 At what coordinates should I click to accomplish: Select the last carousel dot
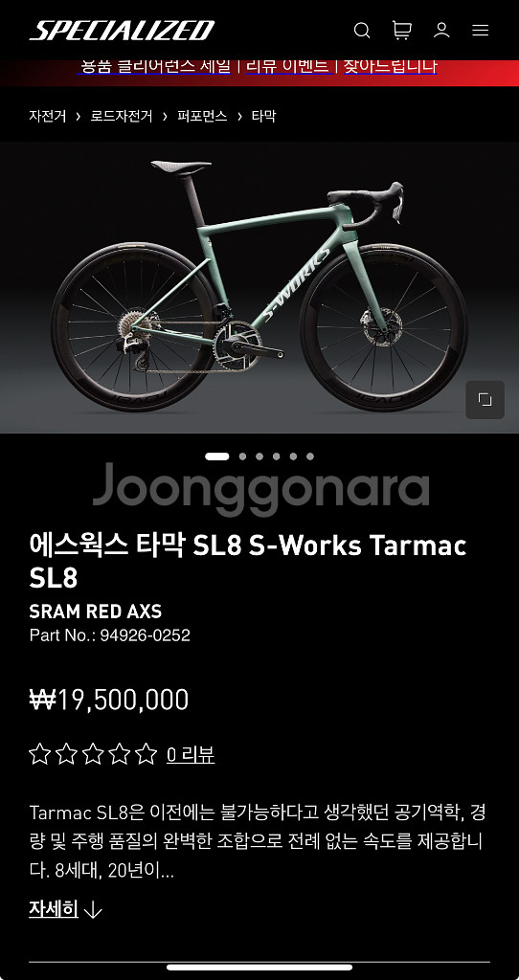click(310, 457)
